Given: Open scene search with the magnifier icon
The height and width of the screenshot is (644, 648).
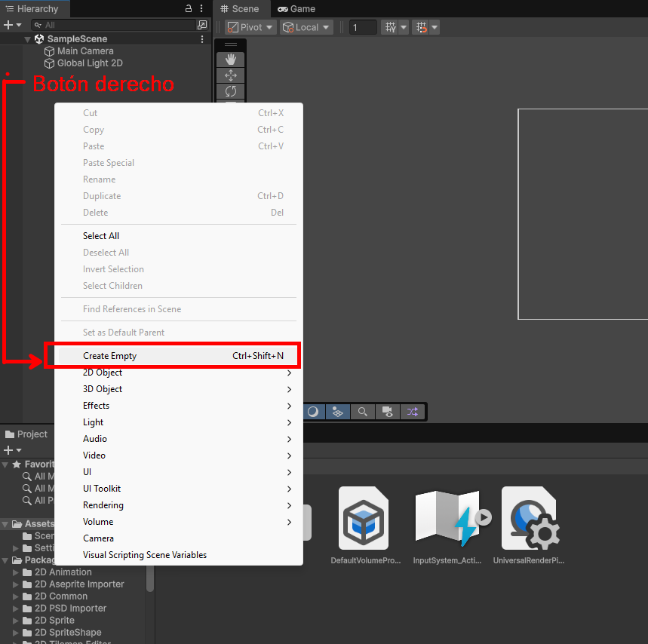Looking at the screenshot, I should click(x=362, y=412).
